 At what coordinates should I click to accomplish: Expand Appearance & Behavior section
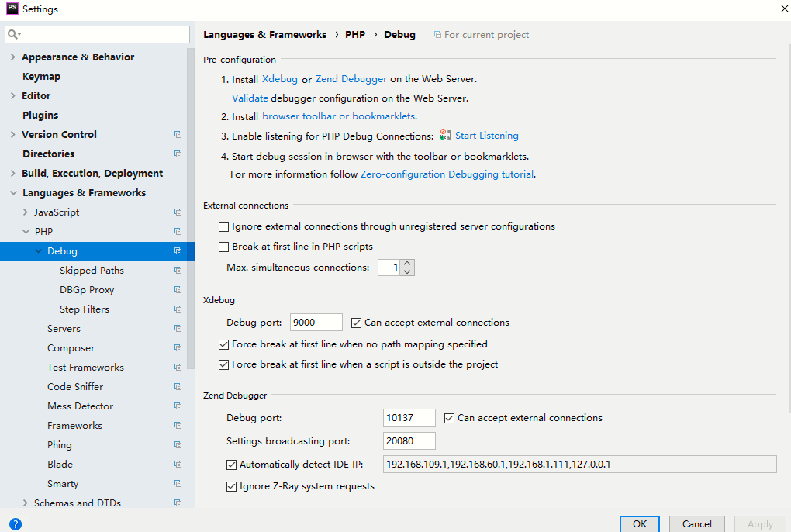tap(12, 57)
